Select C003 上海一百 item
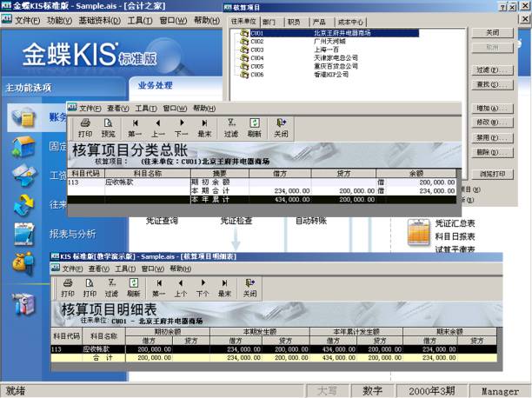 point(289,50)
